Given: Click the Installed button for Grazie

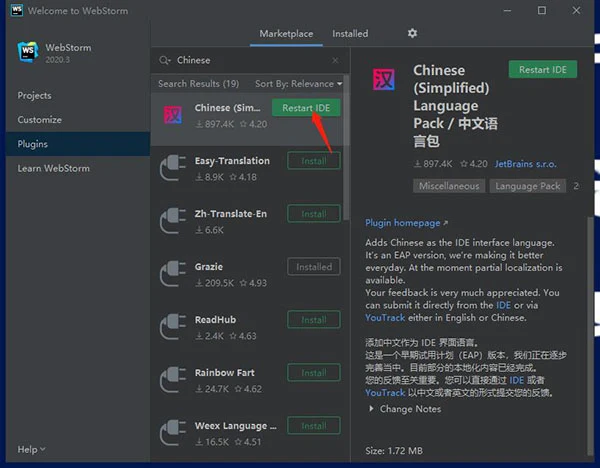Looking at the screenshot, I should (x=314, y=267).
